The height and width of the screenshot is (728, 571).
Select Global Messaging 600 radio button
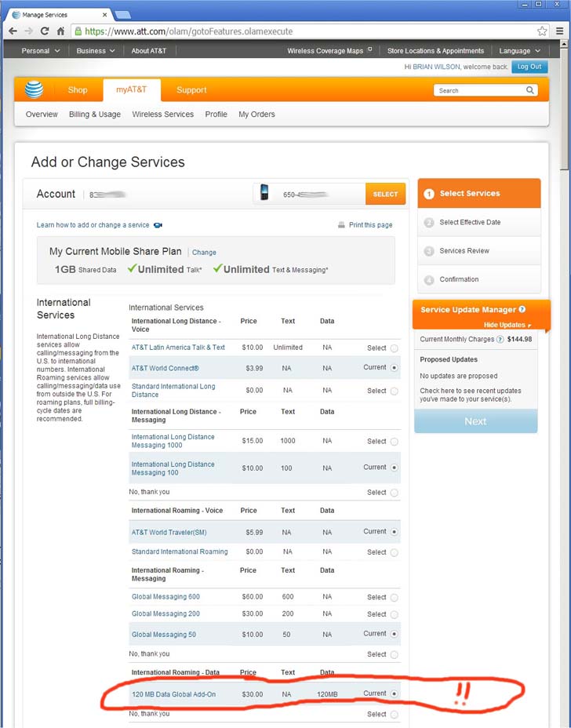click(x=394, y=598)
